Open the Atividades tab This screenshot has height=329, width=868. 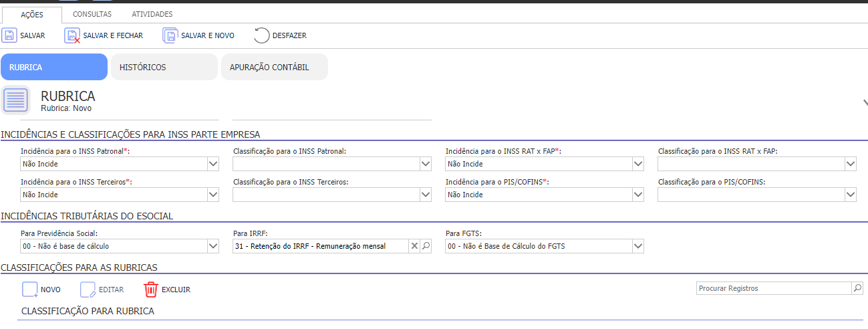[x=152, y=14]
